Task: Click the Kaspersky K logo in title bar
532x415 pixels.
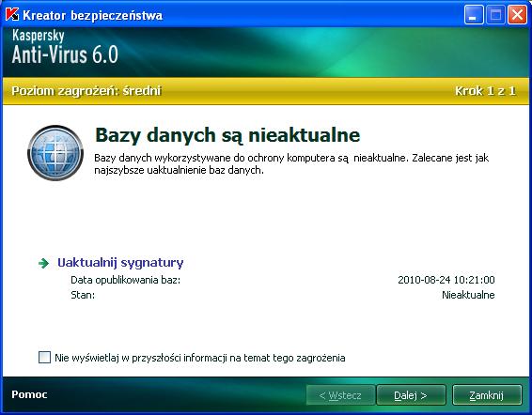Action: (x=12, y=15)
